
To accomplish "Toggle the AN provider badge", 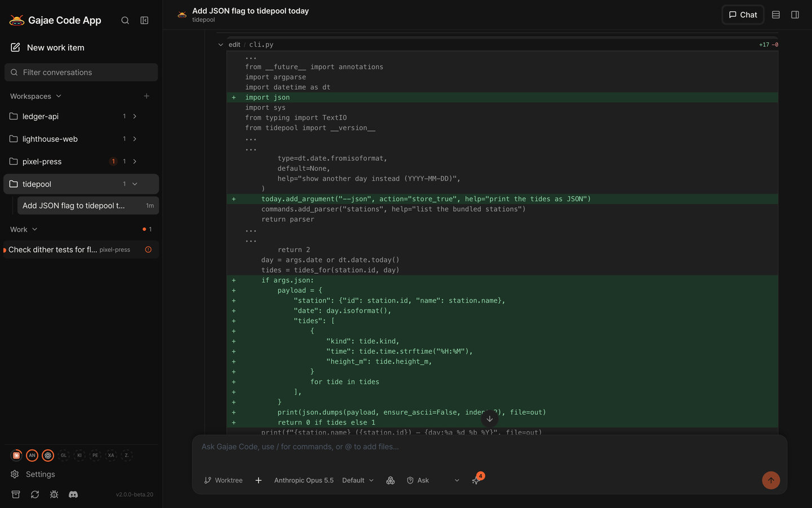I will point(32,455).
